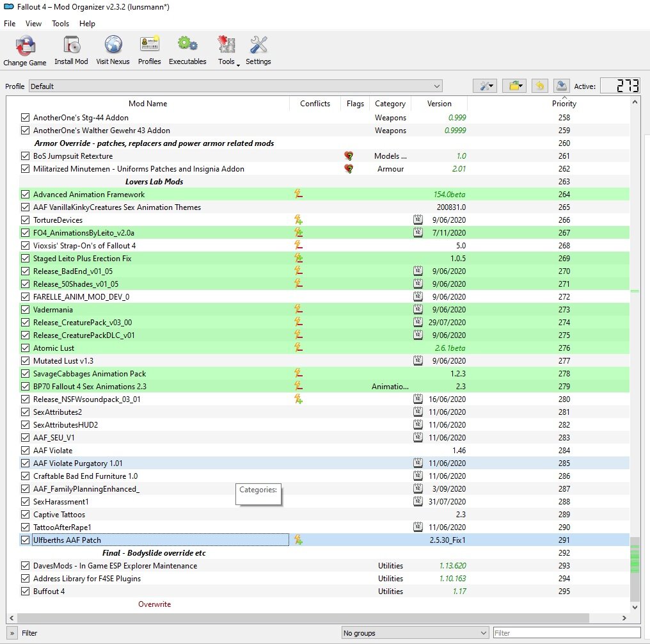Click the heart flag icon on Militarized Minutemen row
The width and height of the screenshot is (650, 644).
(x=349, y=169)
